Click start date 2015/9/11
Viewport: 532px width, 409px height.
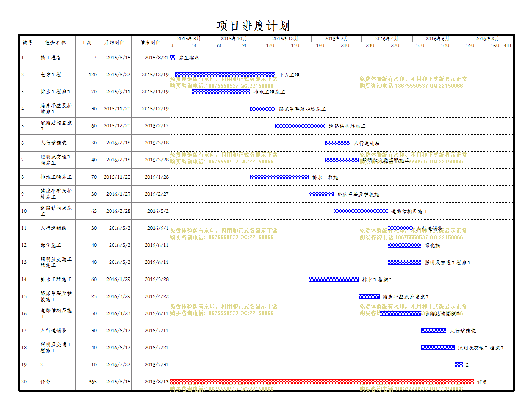click(118, 92)
